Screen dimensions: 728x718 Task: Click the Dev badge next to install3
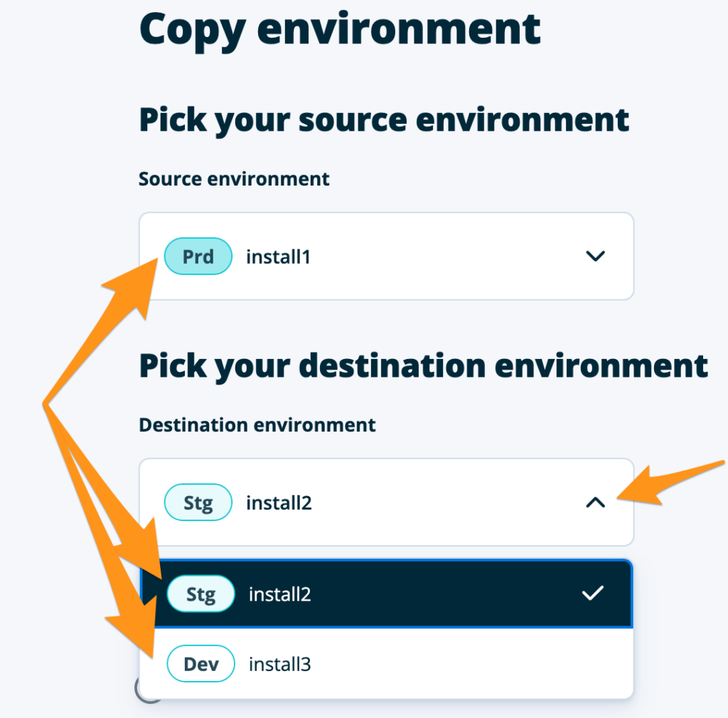[x=200, y=663]
